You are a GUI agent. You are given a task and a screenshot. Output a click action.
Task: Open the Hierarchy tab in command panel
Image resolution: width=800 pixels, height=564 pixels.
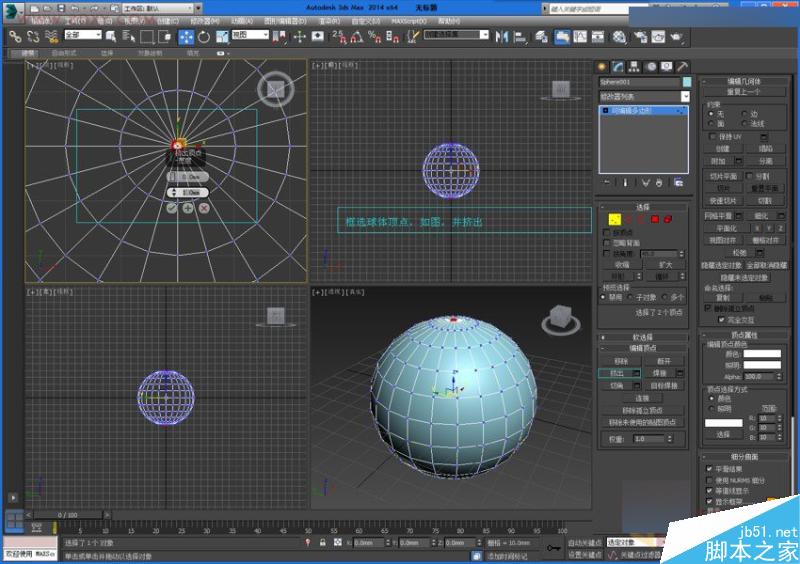635,66
